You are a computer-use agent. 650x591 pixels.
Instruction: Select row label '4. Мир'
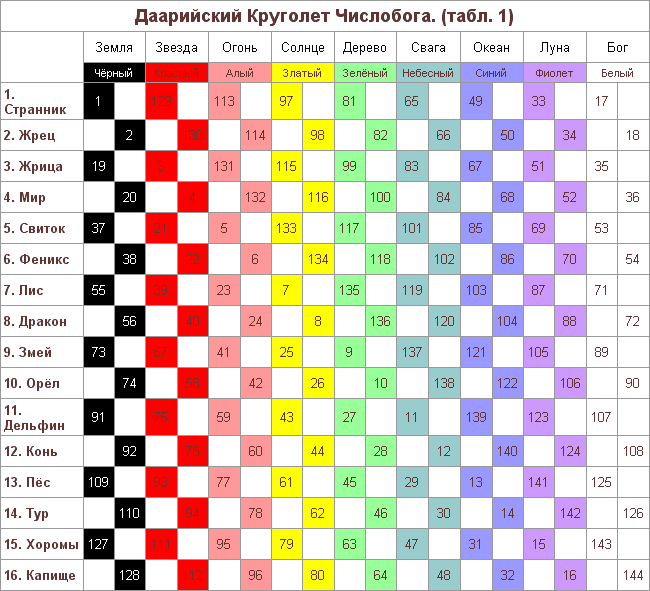pyautogui.click(x=41, y=197)
